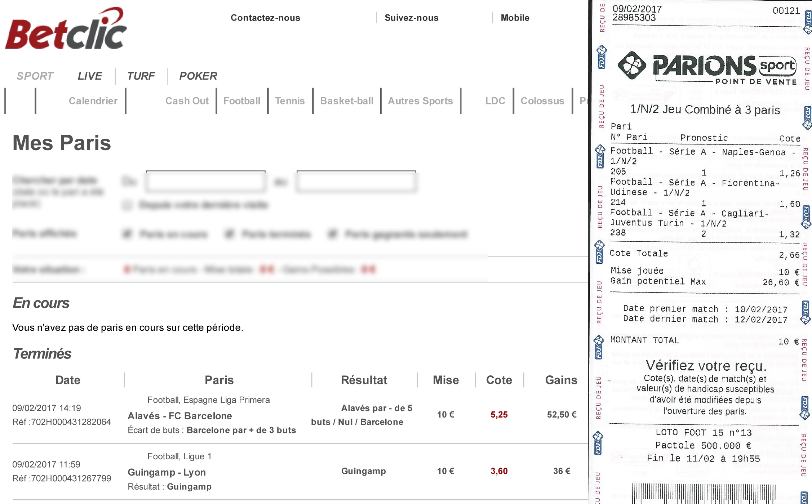Screen dimensions: 812x504
Task: Open the Cash Out menu item
Action: coord(187,101)
